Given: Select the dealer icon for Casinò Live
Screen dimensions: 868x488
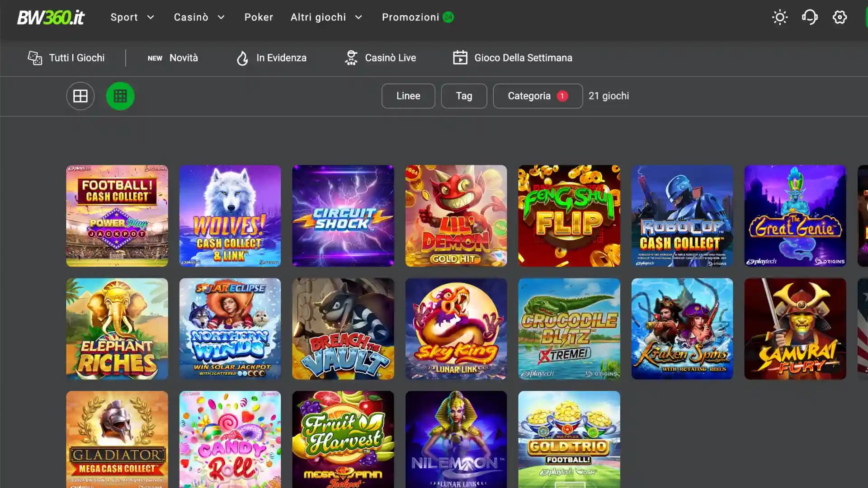Looking at the screenshot, I should (x=351, y=57).
